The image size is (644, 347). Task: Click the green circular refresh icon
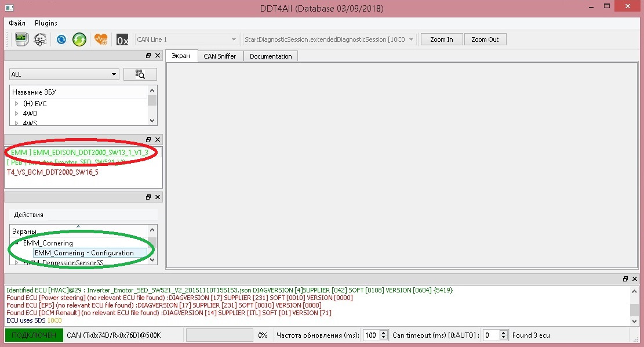click(79, 39)
